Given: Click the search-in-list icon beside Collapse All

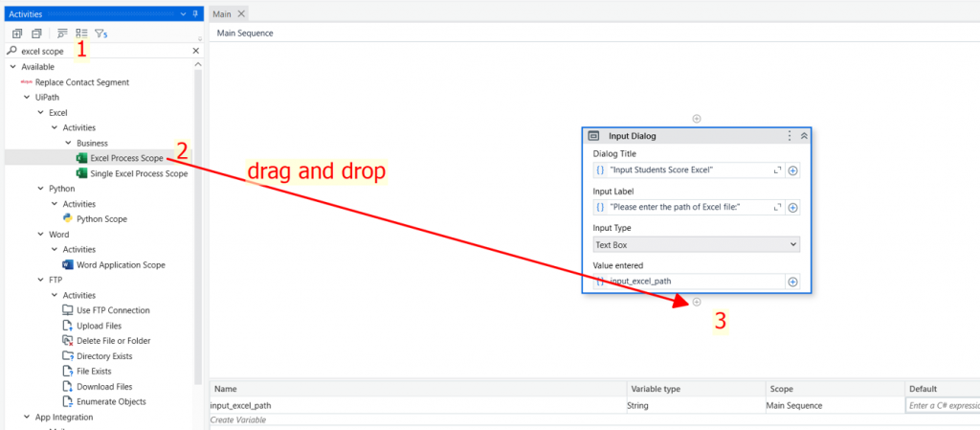Looking at the screenshot, I should point(62,34).
